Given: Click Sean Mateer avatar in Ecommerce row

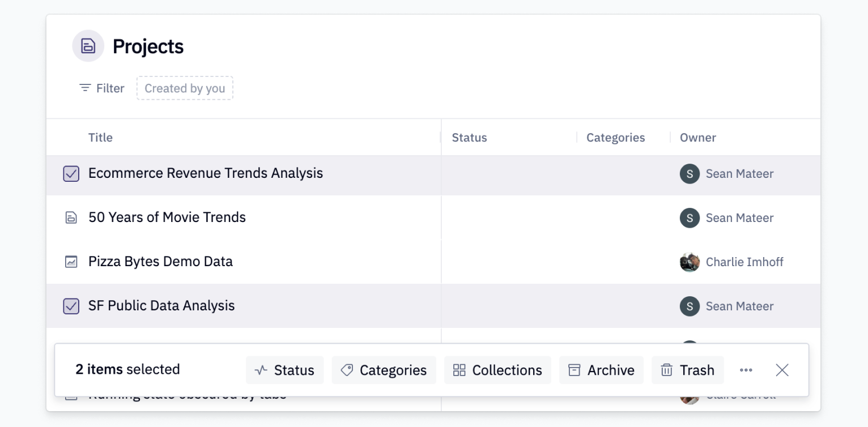Looking at the screenshot, I should tap(690, 174).
